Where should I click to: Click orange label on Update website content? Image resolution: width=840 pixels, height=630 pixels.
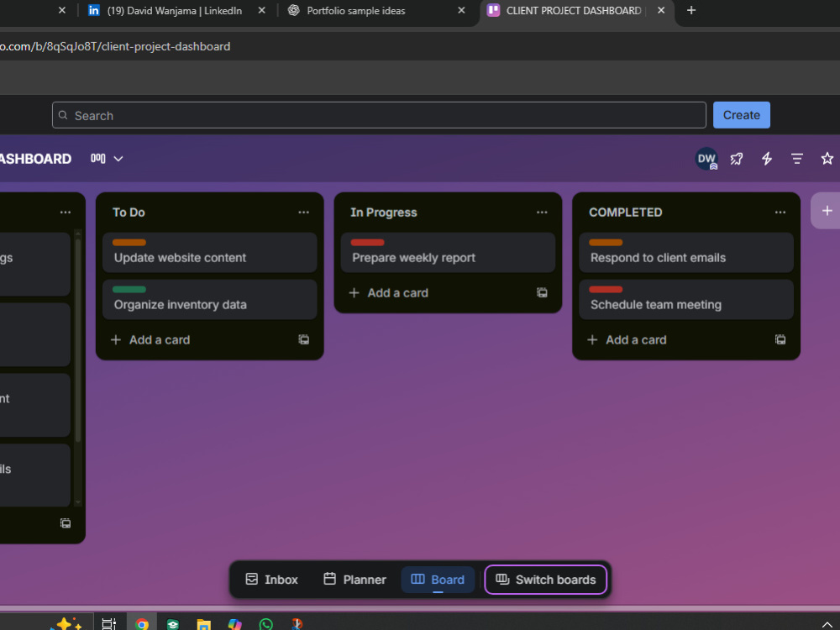pyautogui.click(x=129, y=242)
